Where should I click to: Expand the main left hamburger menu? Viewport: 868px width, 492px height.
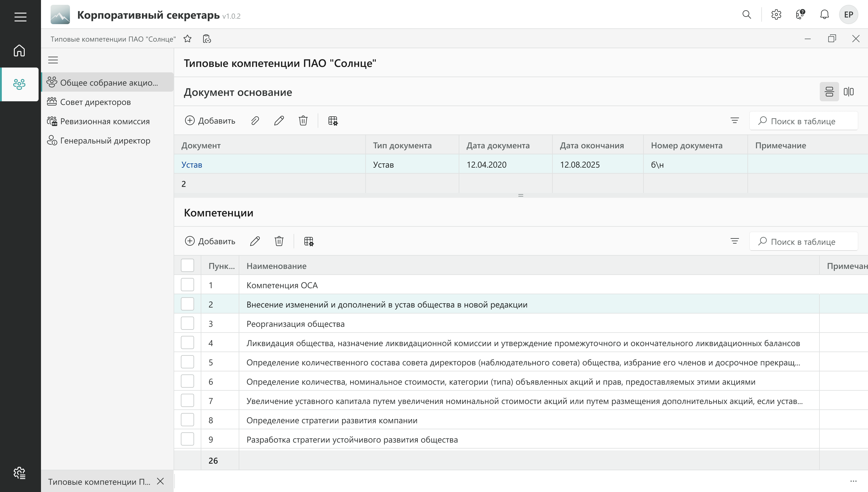click(x=20, y=17)
